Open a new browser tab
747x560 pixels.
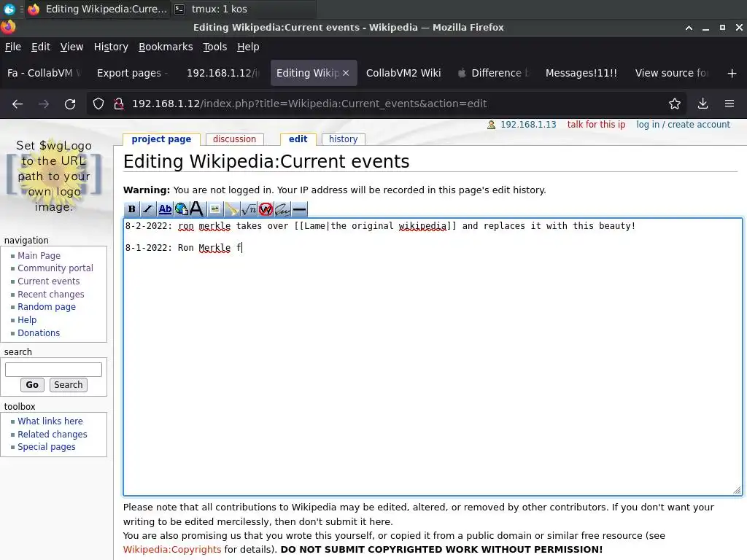coord(732,74)
